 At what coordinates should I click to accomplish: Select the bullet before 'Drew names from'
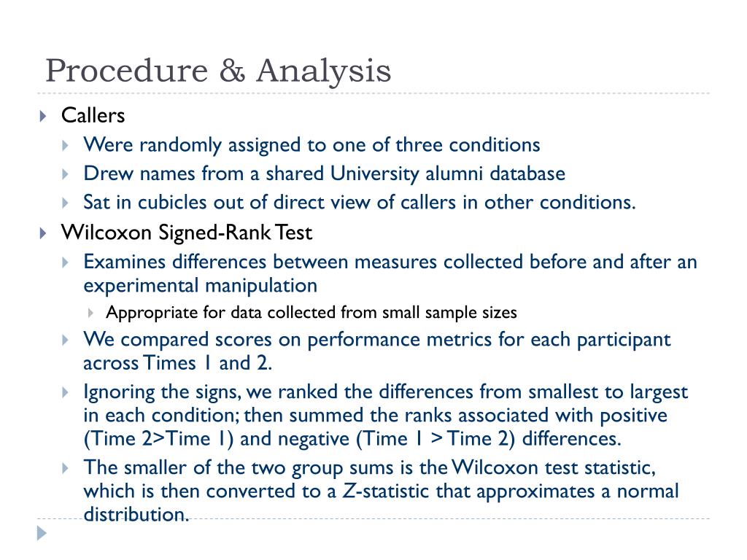click(x=65, y=174)
